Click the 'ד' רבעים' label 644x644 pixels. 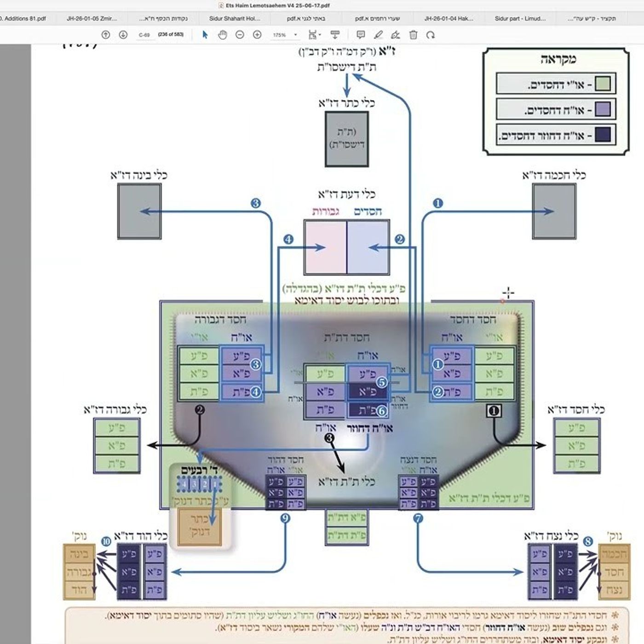point(199,471)
